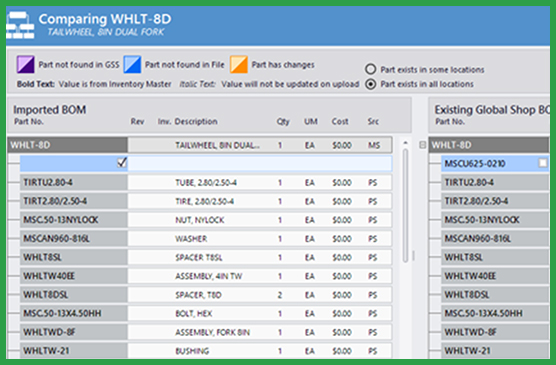Click the Cost column header
This screenshot has height=365, width=556.
click(340, 121)
